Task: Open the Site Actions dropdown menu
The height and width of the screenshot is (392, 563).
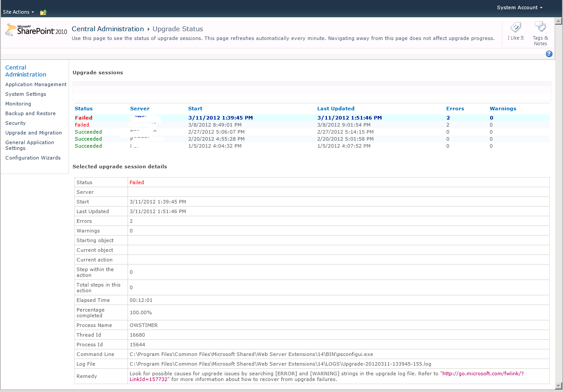Action: point(18,12)
